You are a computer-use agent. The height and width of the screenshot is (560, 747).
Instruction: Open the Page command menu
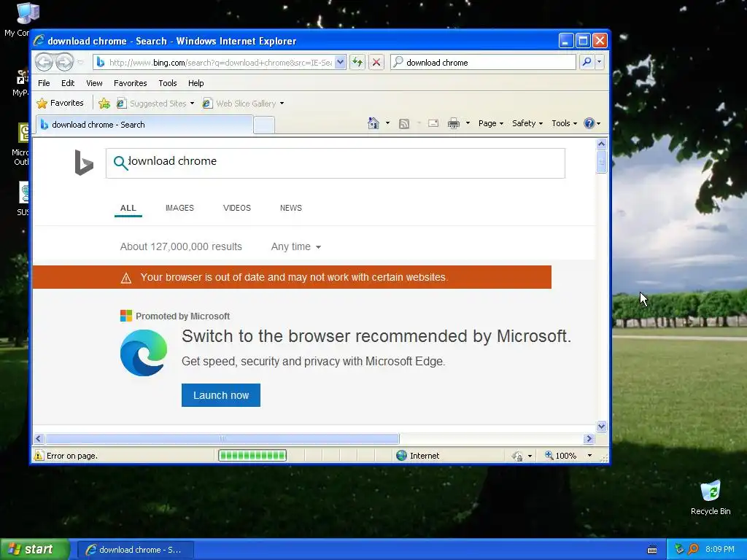491,123
